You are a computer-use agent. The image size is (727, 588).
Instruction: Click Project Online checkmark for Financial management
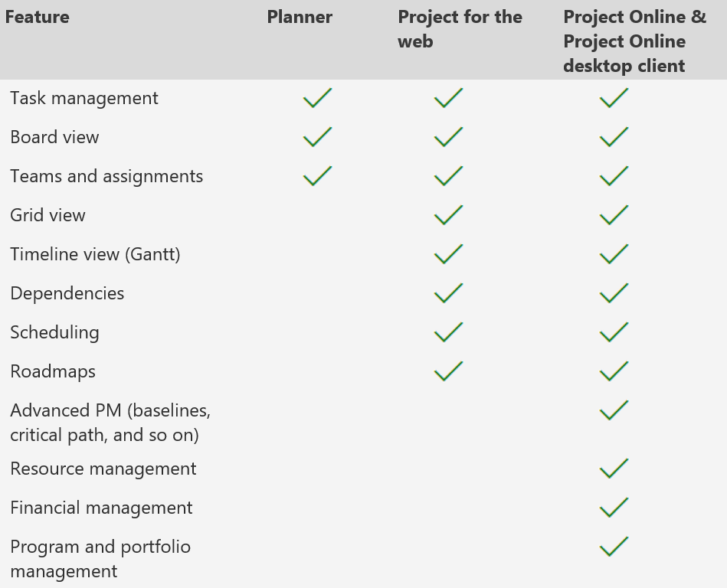coord(614,508)
